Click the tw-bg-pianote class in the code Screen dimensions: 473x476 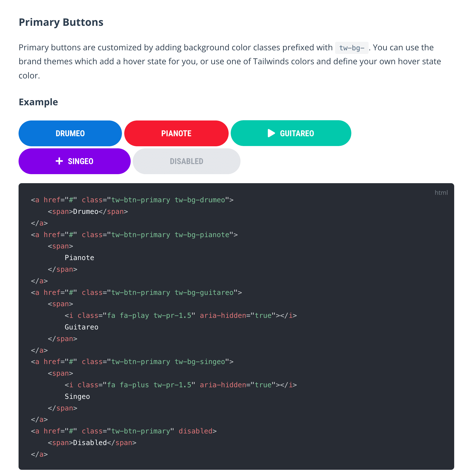(x=202, y=235)
